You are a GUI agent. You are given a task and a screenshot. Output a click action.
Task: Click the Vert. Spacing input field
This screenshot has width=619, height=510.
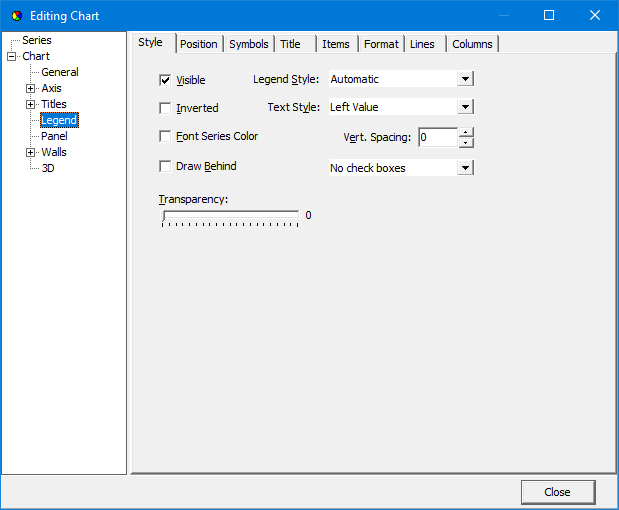pos(437,137)
